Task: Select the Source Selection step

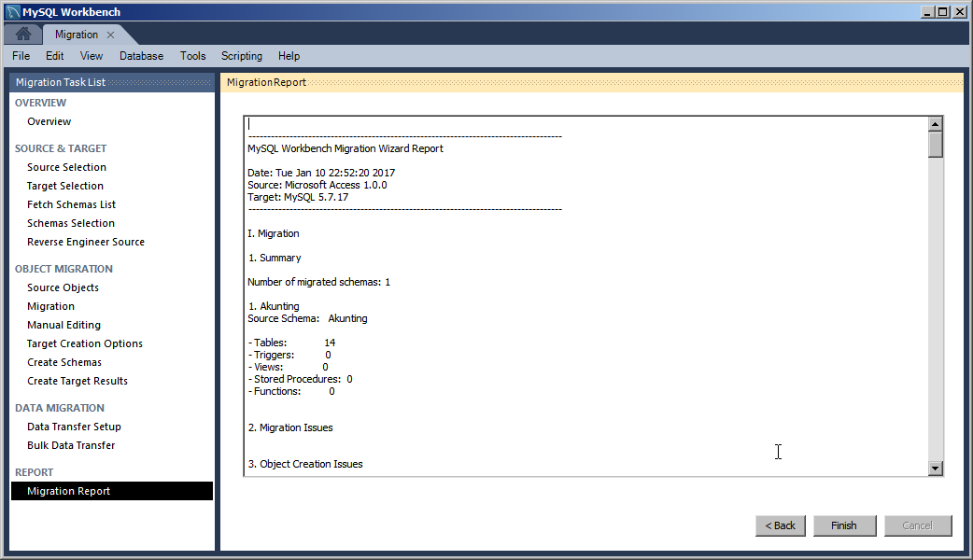Action: pos(66,167)
